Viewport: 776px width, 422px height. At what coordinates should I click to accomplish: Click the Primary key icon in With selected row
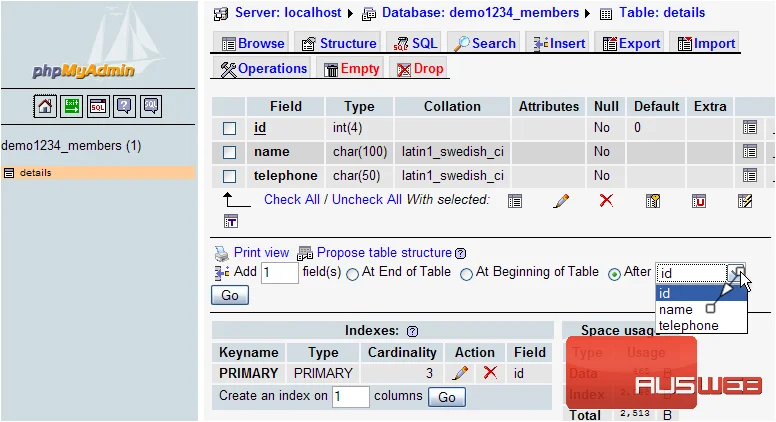653,201
